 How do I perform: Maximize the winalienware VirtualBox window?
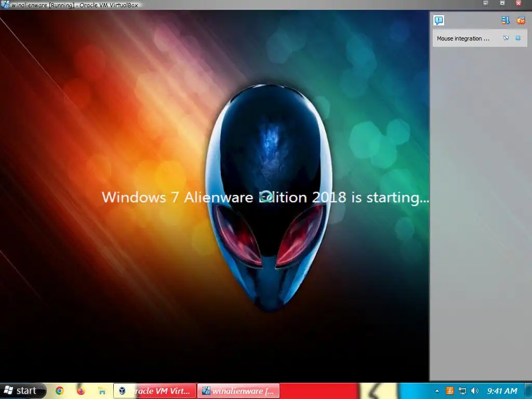click(502, 4)
